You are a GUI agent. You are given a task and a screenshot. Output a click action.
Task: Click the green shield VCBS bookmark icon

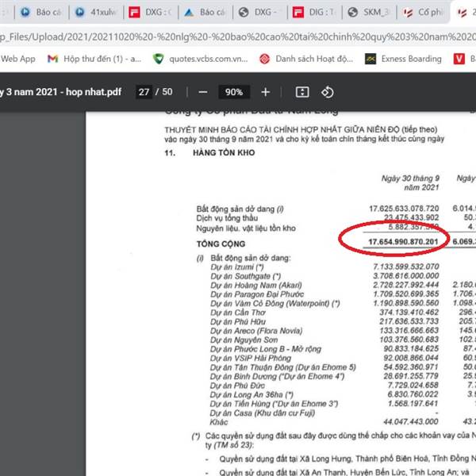click(158, 59)
